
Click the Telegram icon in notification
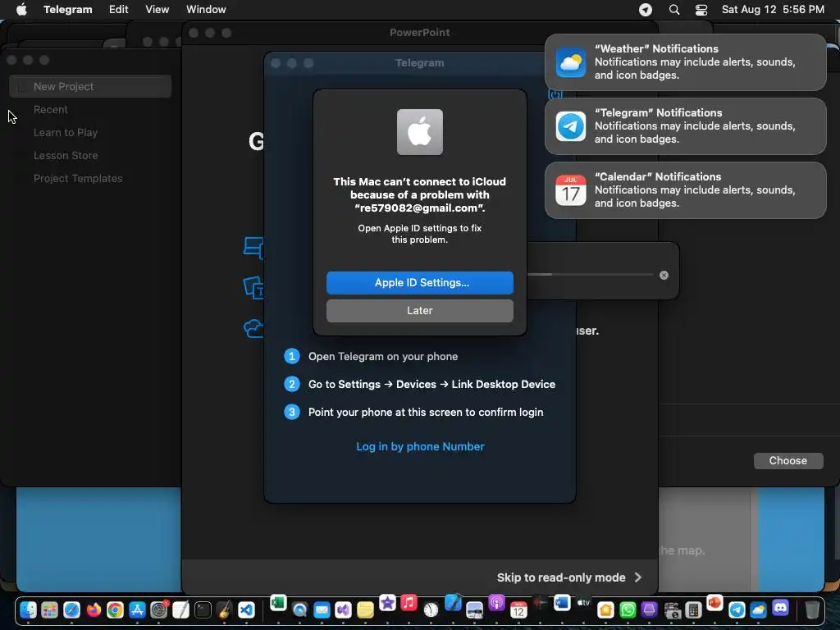point(571,126)
